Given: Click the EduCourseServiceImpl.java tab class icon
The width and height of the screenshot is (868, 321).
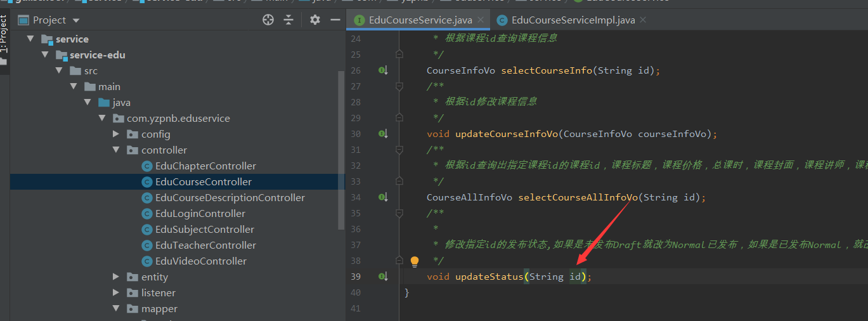Looking at the screenshot, I should 502,20.
